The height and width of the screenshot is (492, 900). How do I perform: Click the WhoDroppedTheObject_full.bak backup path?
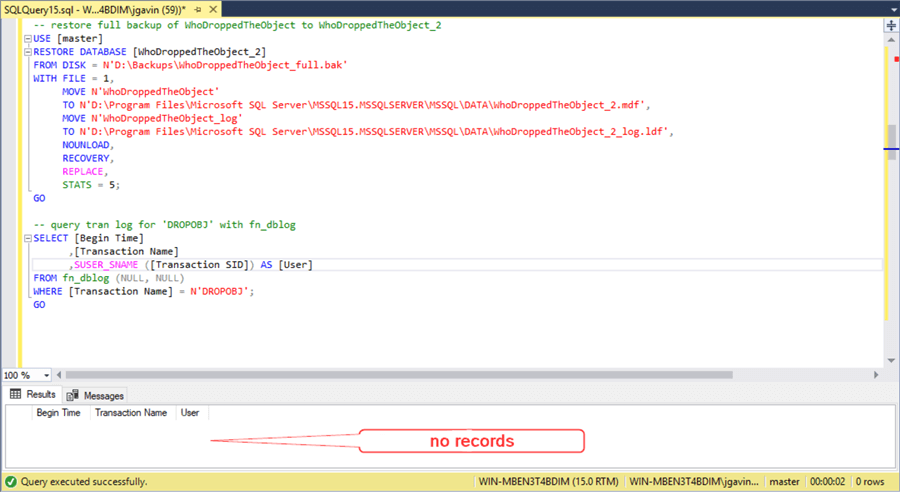point(225,65)
